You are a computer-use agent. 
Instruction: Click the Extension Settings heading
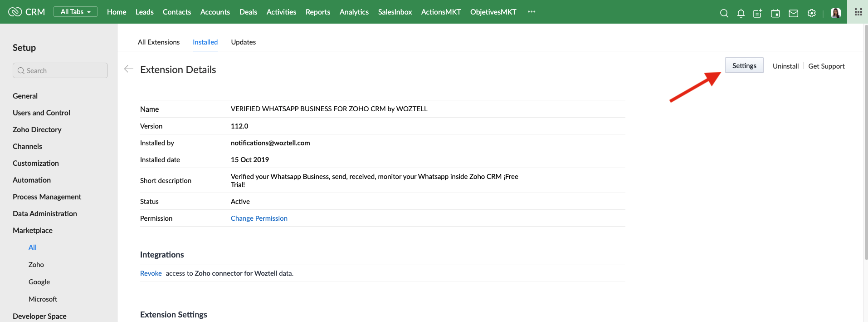[174, 314]
